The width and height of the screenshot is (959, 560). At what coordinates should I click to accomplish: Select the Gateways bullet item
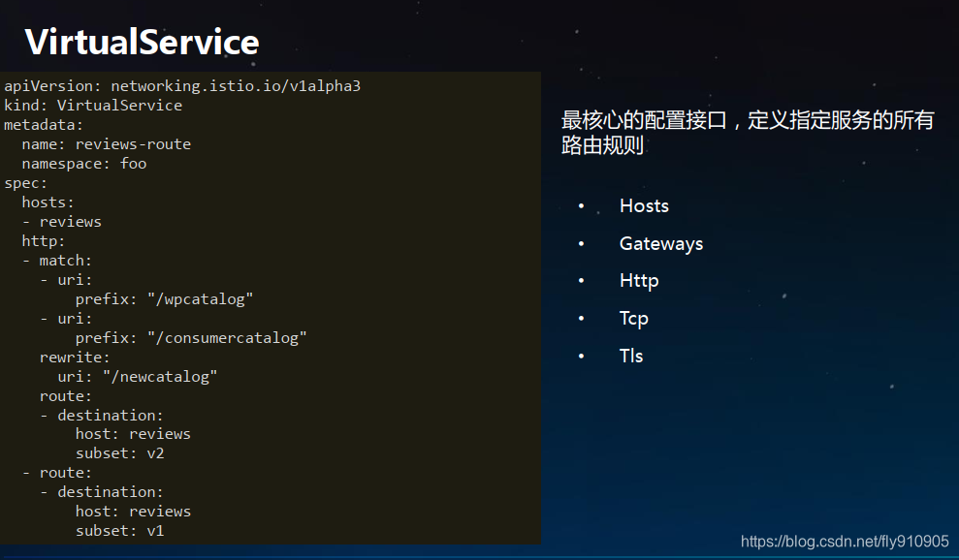pyautogui.click(x=660, y=243)
